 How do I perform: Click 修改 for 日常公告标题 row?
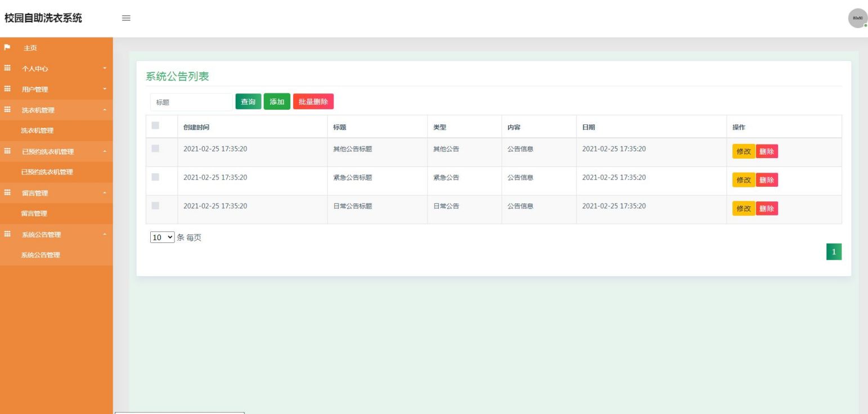pyautogui.click(x=744, y=209)
